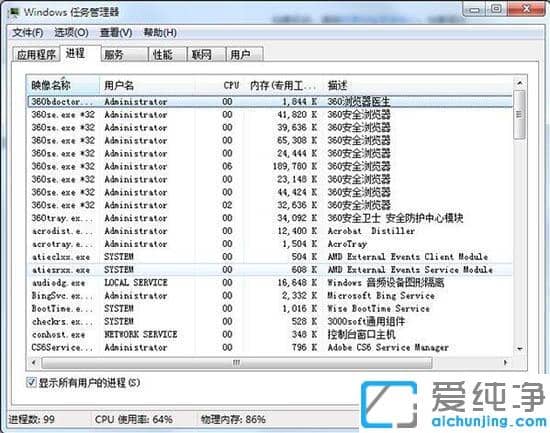The width and height of the screenshot is (550, 433).
Task: Select the checkrs.ex... process row
Action: coord(270,321)
